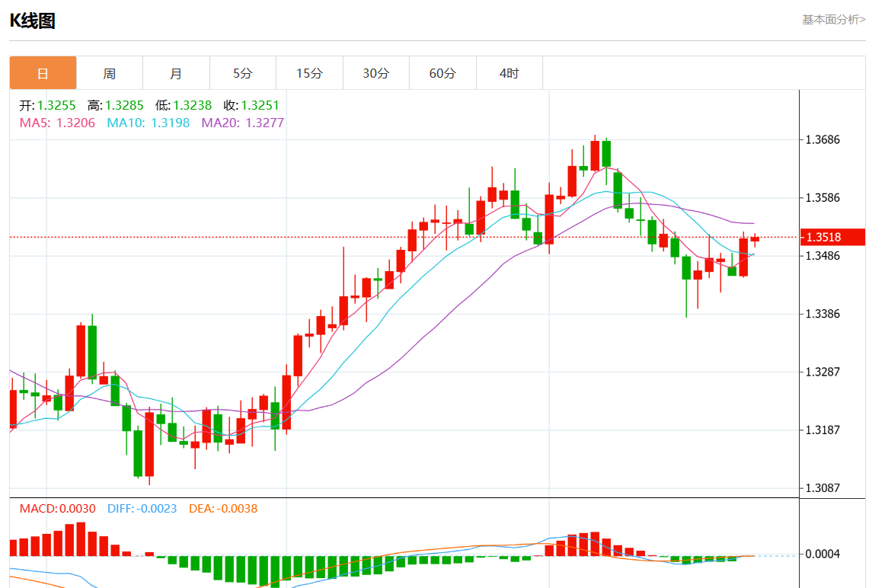885x588 pixels.
Task: Open the 30分 interval tab
Action: coord(376,73)
